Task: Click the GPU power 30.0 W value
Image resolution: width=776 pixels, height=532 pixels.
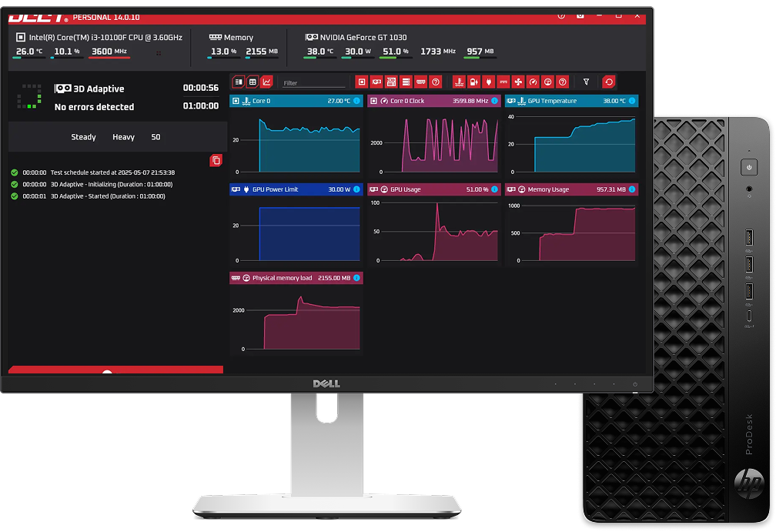Action: tap(358, 52)
